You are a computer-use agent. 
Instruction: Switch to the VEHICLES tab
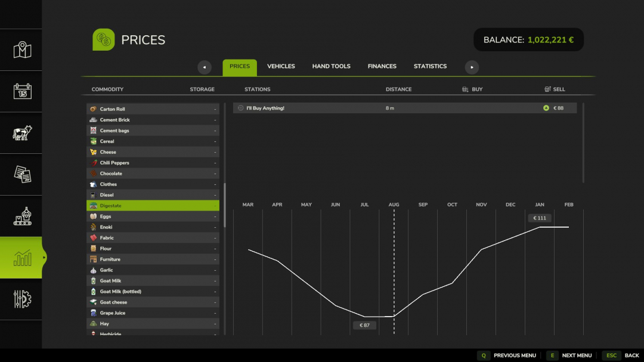(281, 67)
